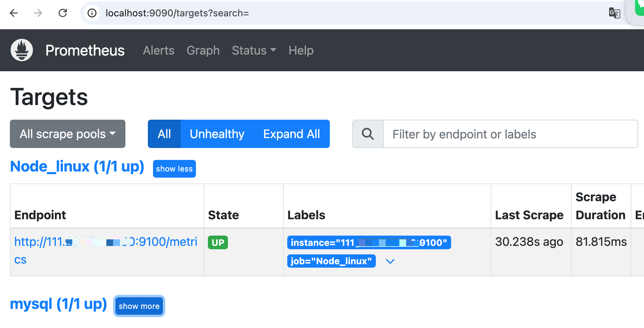The image size is (644, 328).
Task: Click the Labels column header
Action: click(x=306, y=215)
